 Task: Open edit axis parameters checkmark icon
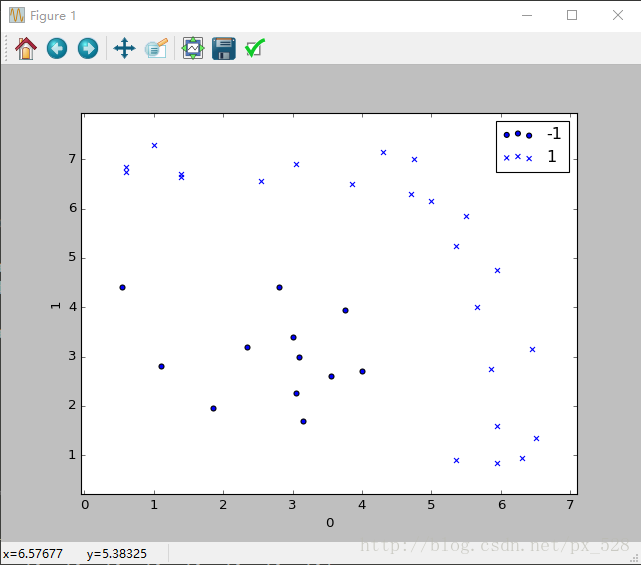(255, 48)
